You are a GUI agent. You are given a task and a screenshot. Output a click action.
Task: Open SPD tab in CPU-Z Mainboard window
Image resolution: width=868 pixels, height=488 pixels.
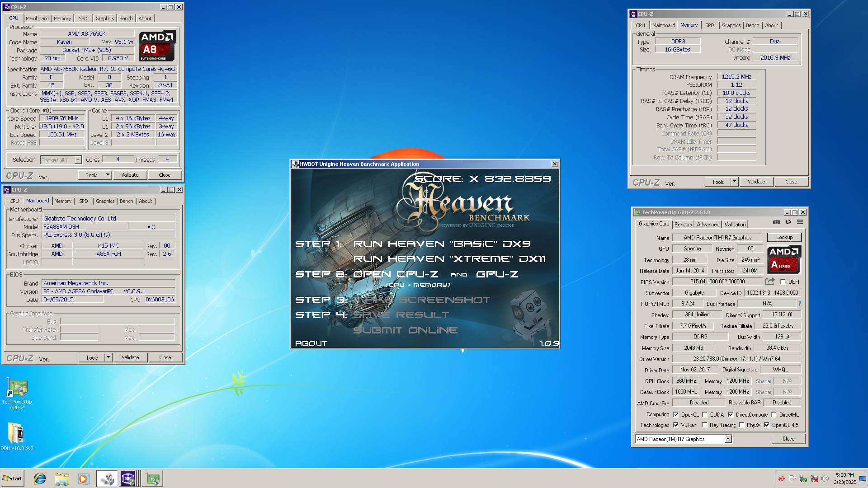[84, 201]
